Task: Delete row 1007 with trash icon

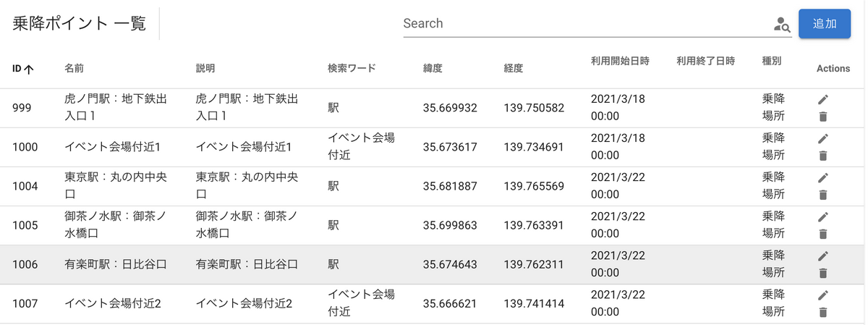Action: (822, 311)
